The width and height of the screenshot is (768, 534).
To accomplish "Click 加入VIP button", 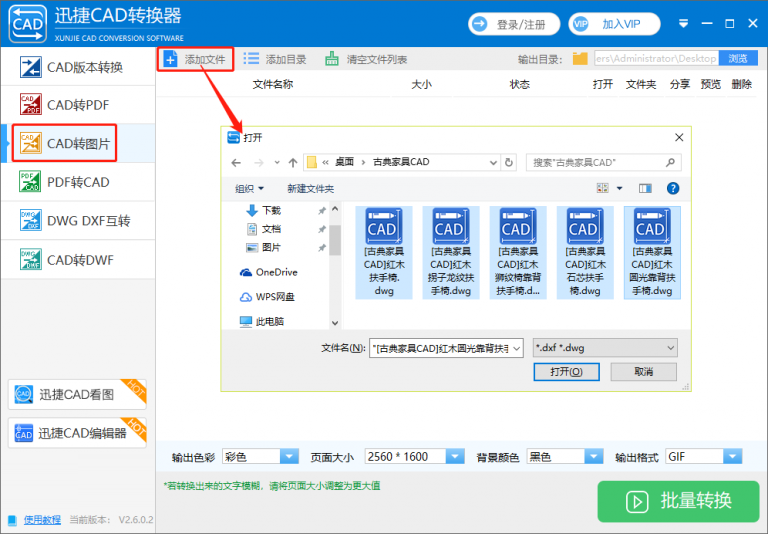I will click(x=614, y=24).
